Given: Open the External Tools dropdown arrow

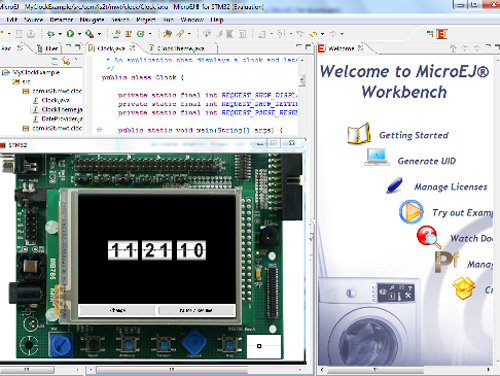Looking at the screenshot, I should (x=99, y=34).
